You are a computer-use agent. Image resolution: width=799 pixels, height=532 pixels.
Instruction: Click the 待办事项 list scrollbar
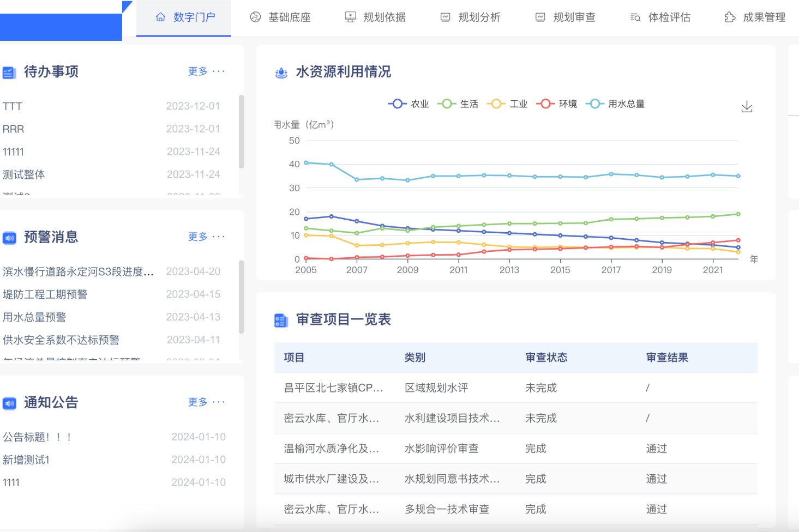[x=241, y=132]
